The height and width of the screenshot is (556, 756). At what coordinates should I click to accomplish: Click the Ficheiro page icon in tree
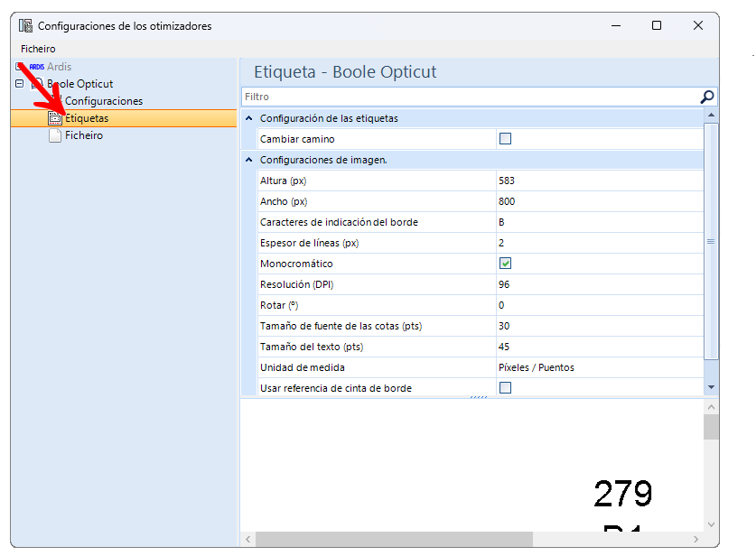pos(55,135)
